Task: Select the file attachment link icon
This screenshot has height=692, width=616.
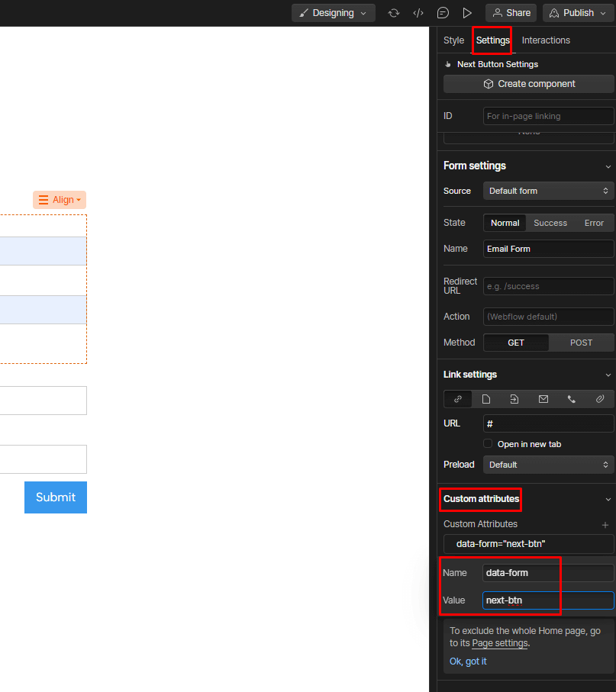Action: coord(600,399)
